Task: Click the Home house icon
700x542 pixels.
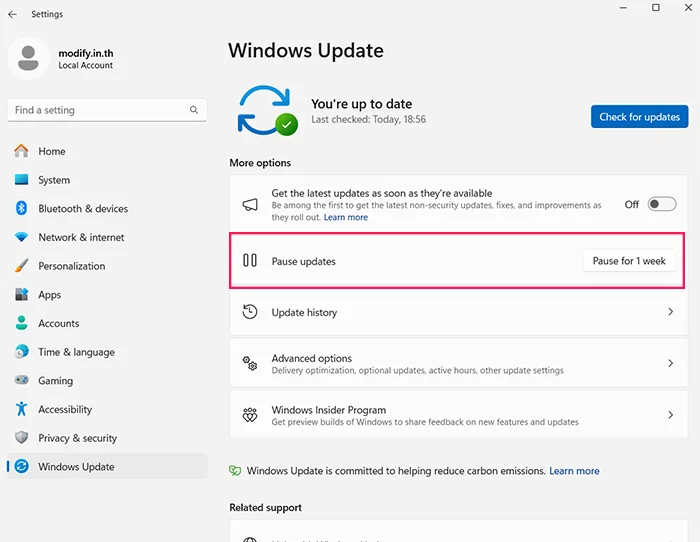Action: pyautogui.click(x=21, y=151)
